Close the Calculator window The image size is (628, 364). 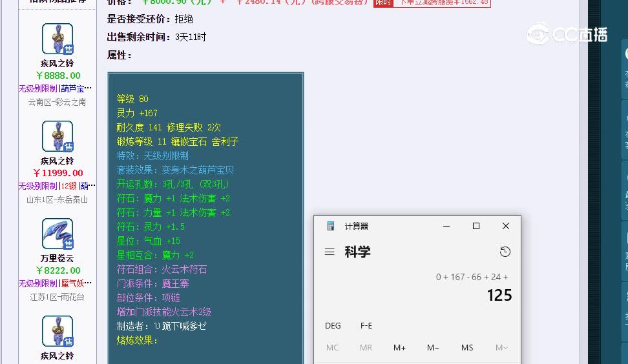pyautogui.click(x=506, y=226)
